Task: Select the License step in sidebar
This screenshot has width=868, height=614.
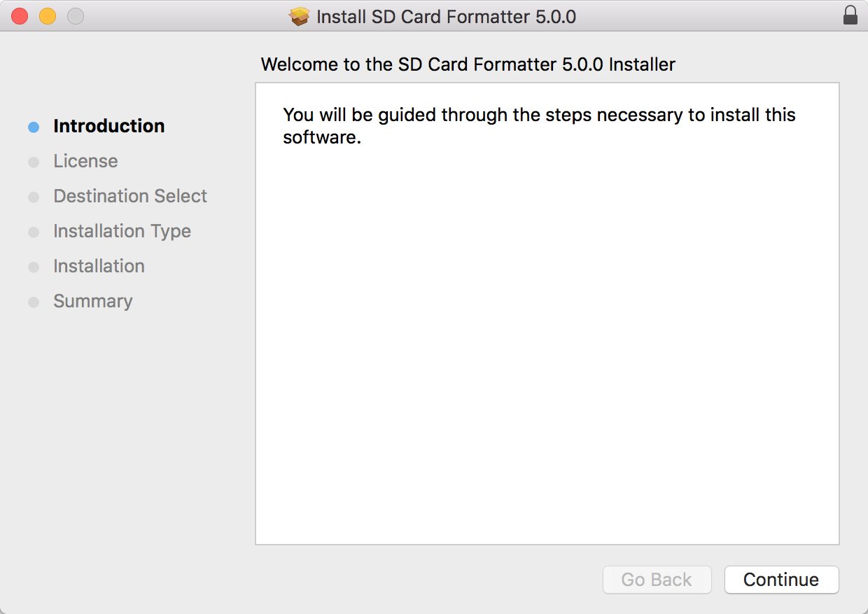Action: tap(85, 161)
